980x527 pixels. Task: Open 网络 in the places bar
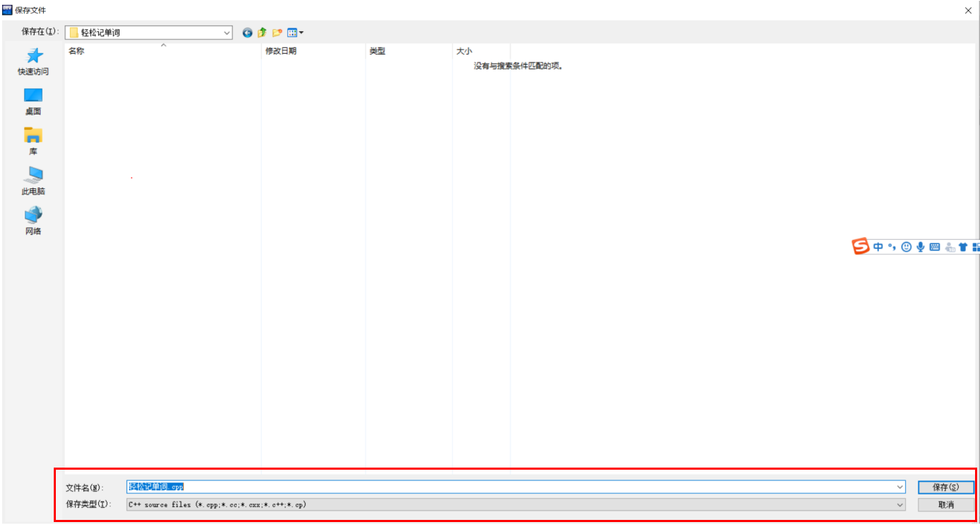click(33, 221)
